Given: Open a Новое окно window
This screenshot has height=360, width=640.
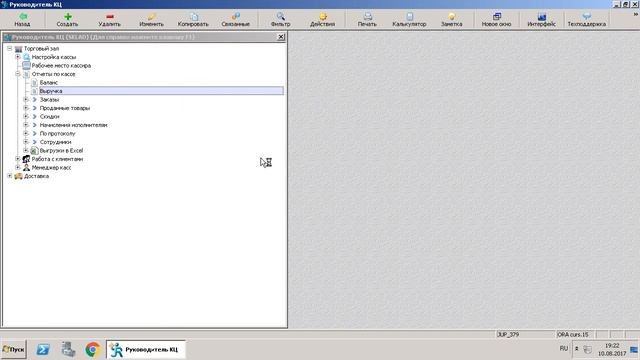Looking at the screenshot, I should click(496, 19).
